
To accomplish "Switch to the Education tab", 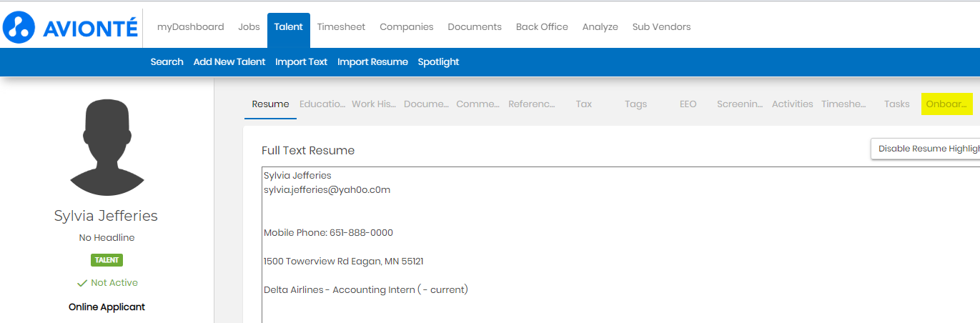I will pyautogui.click(x=322, y=104).
